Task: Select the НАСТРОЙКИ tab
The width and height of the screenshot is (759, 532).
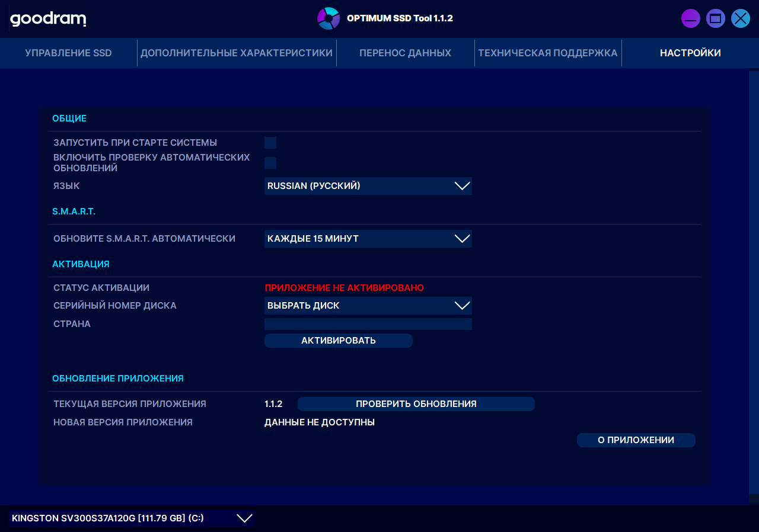Action: pyautogui.click(x=690, y=53)
